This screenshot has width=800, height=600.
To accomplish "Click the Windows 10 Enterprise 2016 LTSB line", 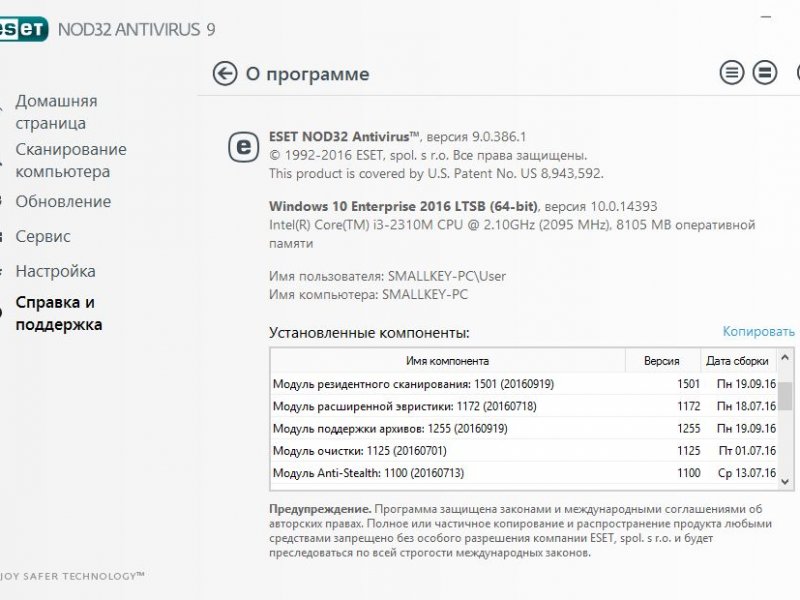I will point(463,206).
